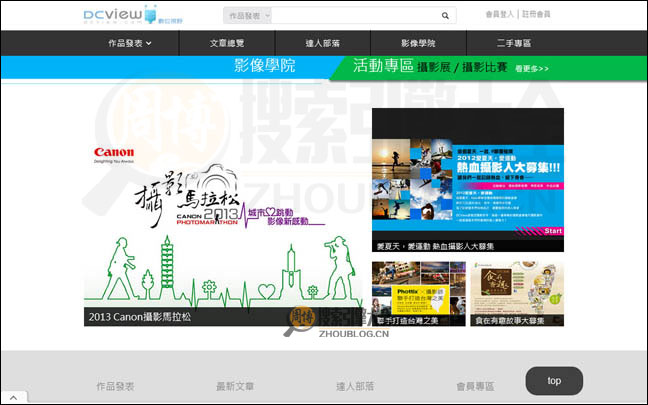Click the 2013 Canon攝影馬拉松 caption
The height and width of the screenshot is (405, 648).
click(x=140, y=317)
